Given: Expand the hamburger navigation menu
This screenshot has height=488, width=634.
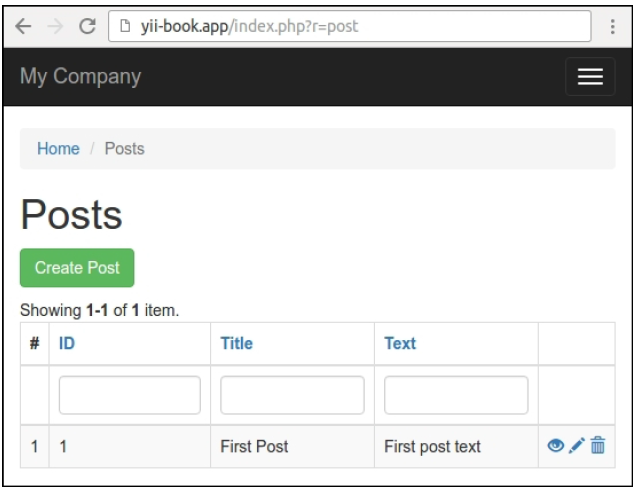Looking at the screenshot, I should [590, 77].
